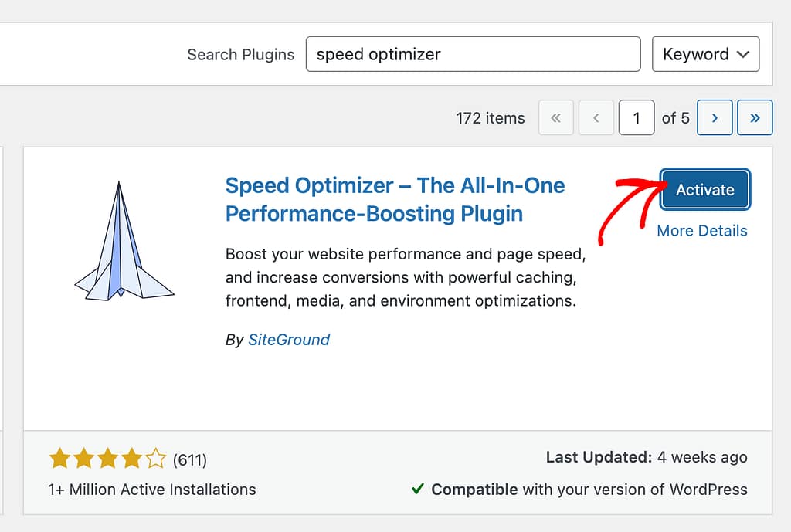Click the 1+ Million Active Installations text
This screenshot has width=791, height=532.
pyautogui.click(x=152, y=490)
